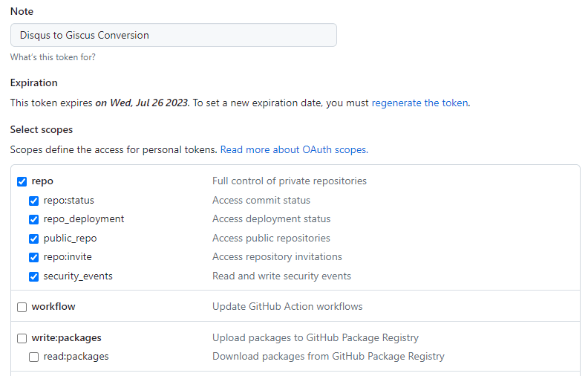Open the regenerate the token link
Image resolution: width=588 pixels, height=376 pixels.
coord(419,103)
